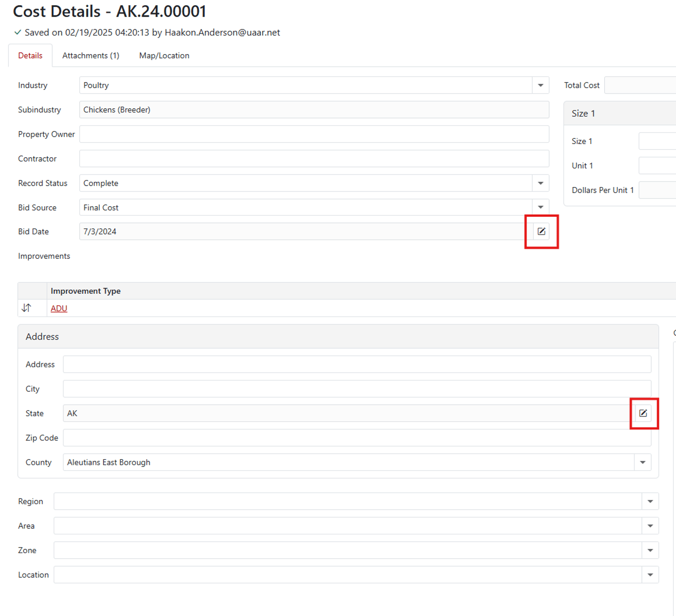The width and height of the screenshot is (676, 616).
Task: Switch to the Attachments (1) tab
Action: pos(91,55)
